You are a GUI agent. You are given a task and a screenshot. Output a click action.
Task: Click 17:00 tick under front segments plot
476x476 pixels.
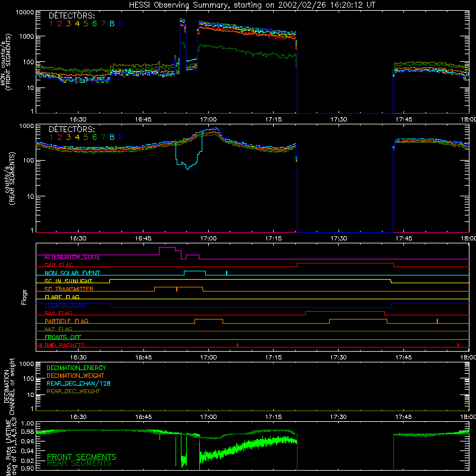(209, 120)
